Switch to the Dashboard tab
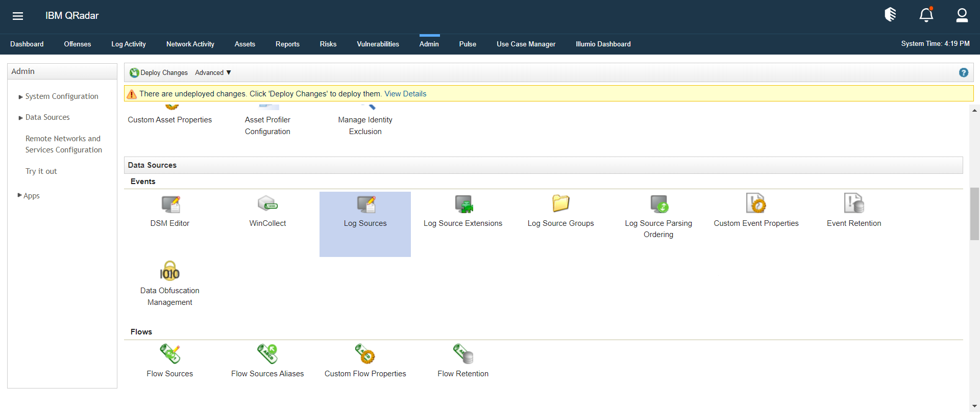 click(27, 44)
